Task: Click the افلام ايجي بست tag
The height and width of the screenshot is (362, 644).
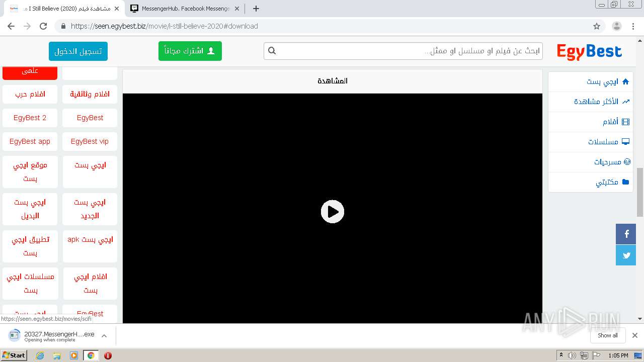Action: (90, 283)
